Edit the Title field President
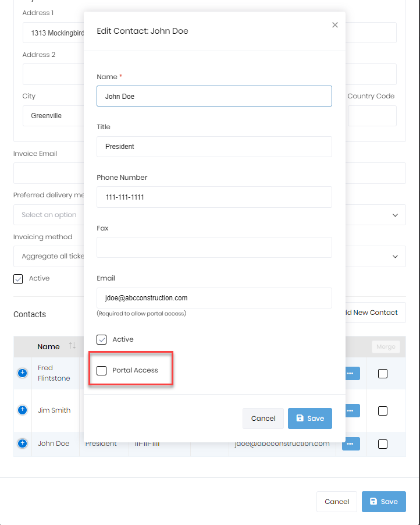 [214, 147]
